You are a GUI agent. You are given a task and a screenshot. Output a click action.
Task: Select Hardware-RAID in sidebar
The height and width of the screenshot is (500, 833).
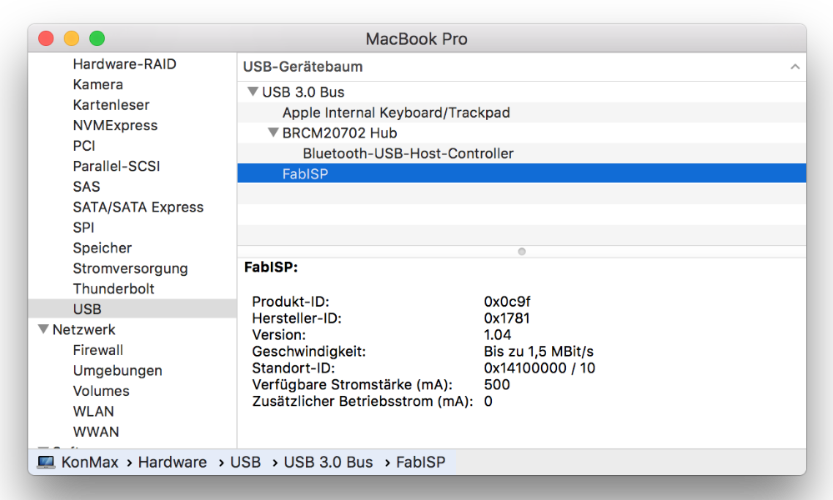click(x=124, y=64)
